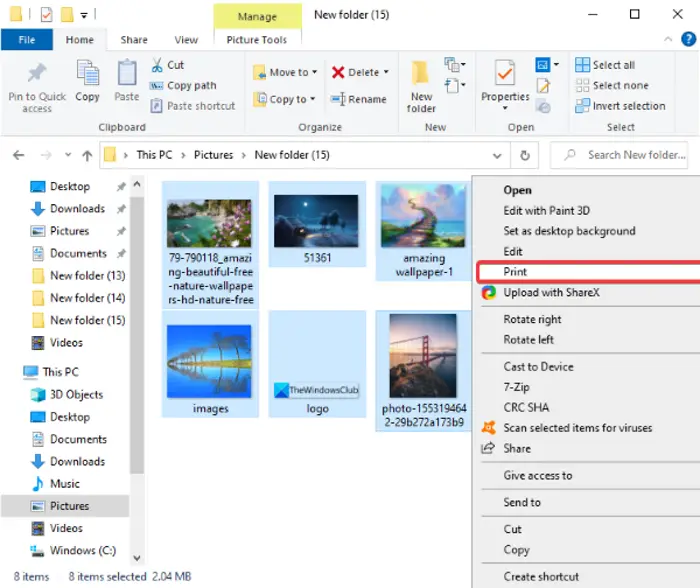The width and height of the screenshot is (700, 588).
Task: Click navigation pane scroll down arrow
Action: coord(137,558)
